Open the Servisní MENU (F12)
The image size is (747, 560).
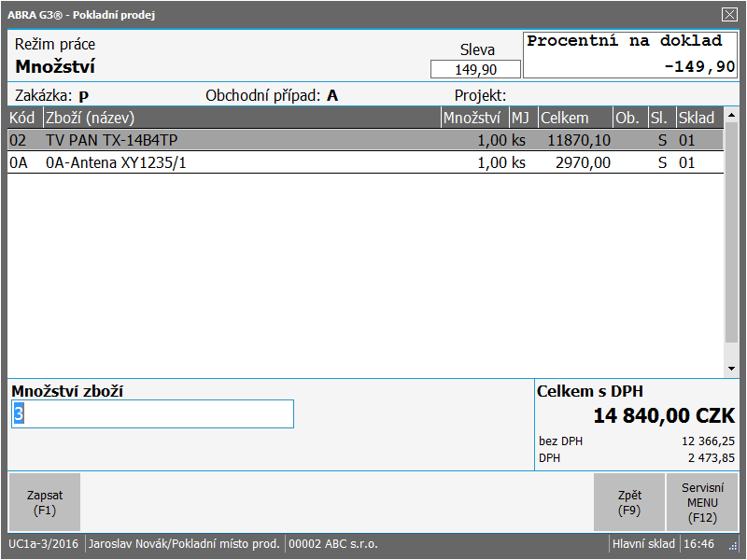(x=702, y=502)
